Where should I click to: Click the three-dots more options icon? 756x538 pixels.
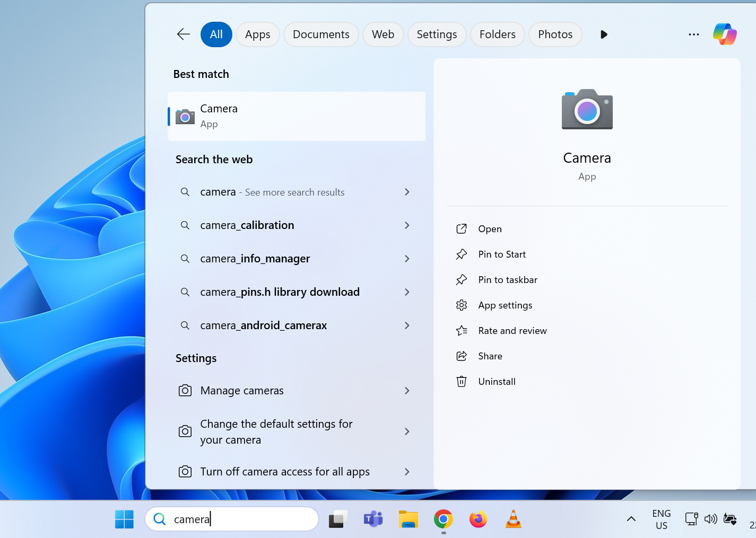pos(693,34)
